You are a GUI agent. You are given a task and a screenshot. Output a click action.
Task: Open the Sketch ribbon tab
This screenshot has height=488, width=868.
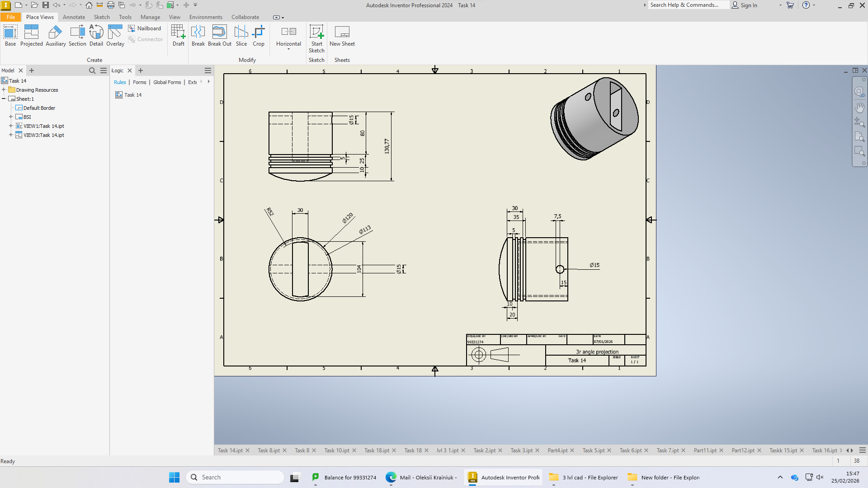click(x=102, y=17)
